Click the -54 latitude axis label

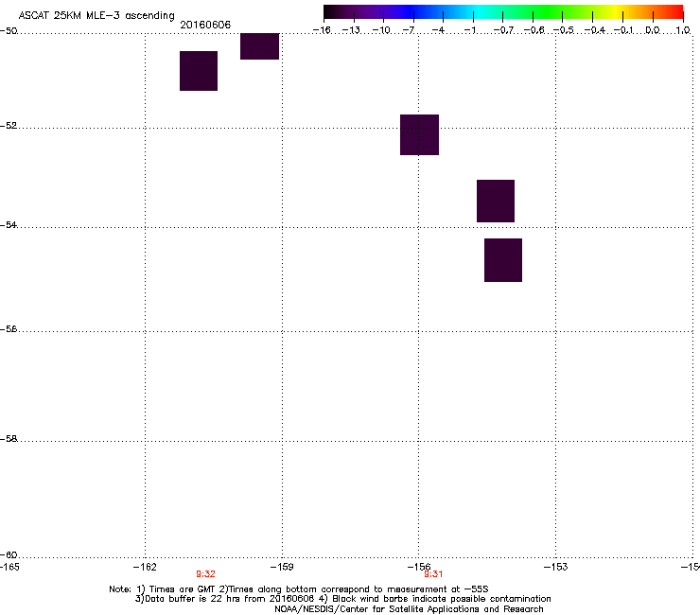pyautogui.click(x=9, y=224)
